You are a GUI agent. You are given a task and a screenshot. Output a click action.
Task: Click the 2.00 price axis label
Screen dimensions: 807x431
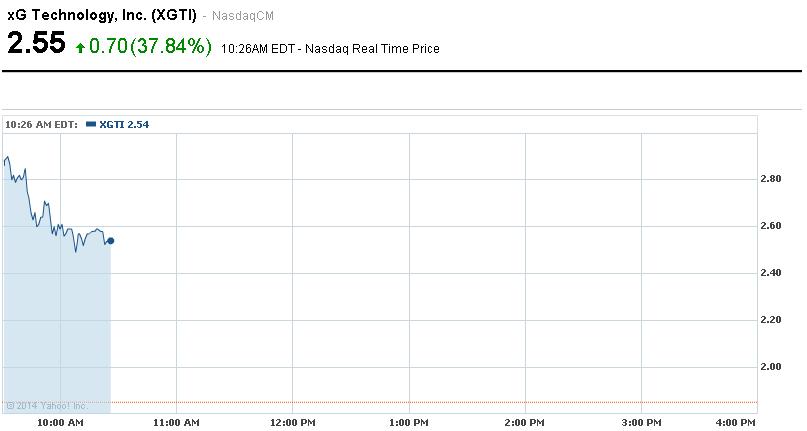[771, 367]
